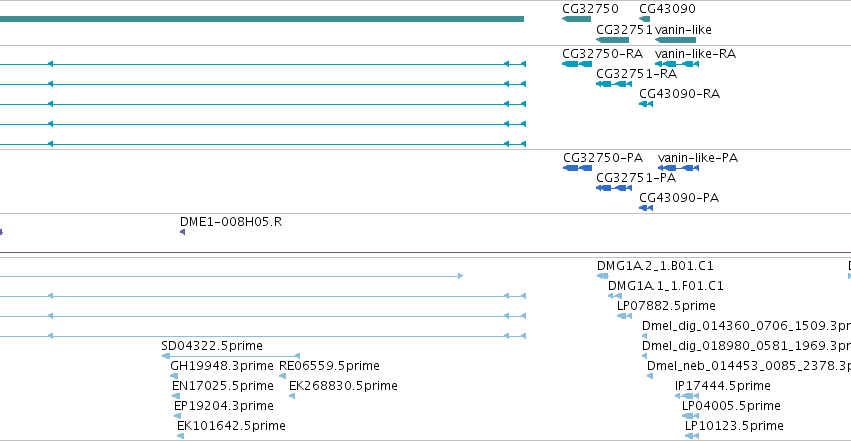Select the EK268830.5prime EST marker

[x=292, y=396]
